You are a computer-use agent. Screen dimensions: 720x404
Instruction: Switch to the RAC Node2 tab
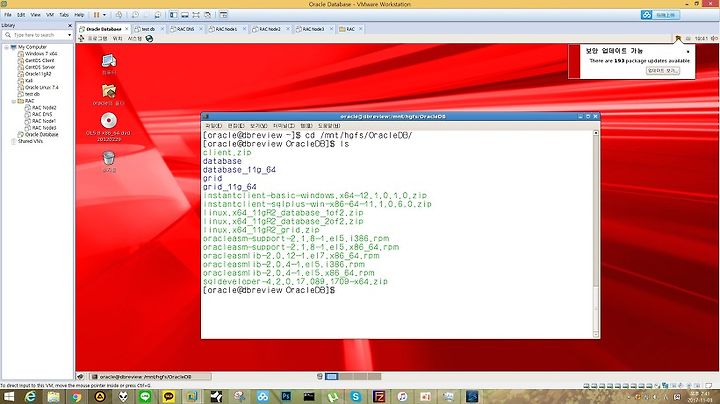tap(269, 29)
